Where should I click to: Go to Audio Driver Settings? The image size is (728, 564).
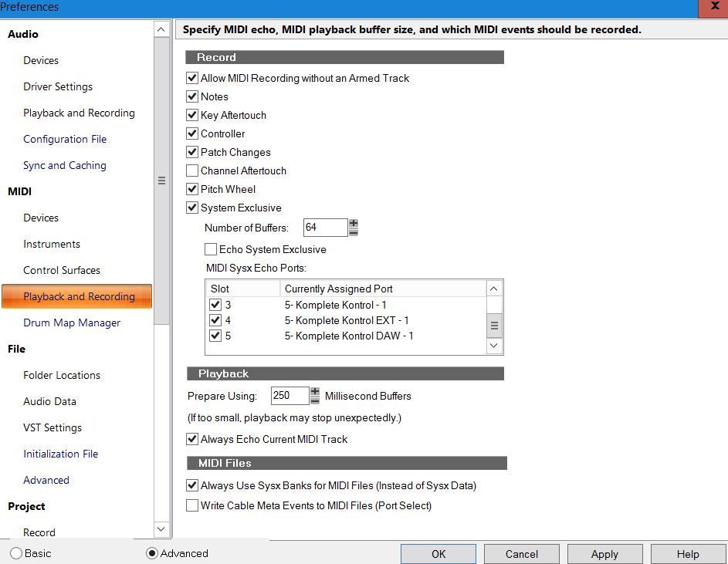point(58,86)
